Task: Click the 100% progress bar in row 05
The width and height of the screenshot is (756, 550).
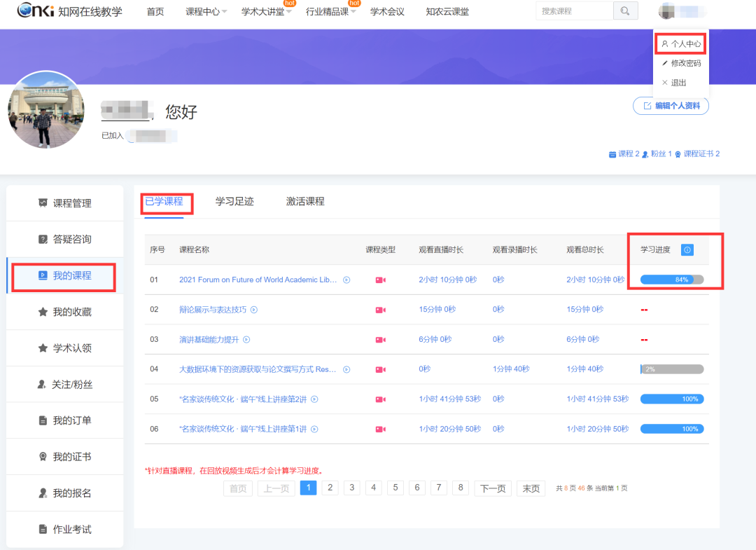Action: 671,399
